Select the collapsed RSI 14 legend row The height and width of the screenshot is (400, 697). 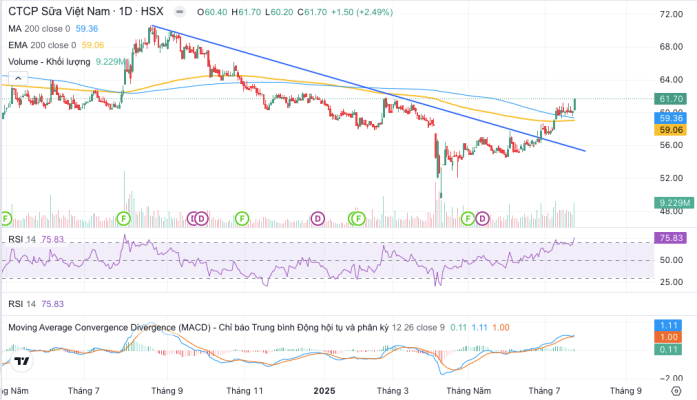tap(36, 304)
